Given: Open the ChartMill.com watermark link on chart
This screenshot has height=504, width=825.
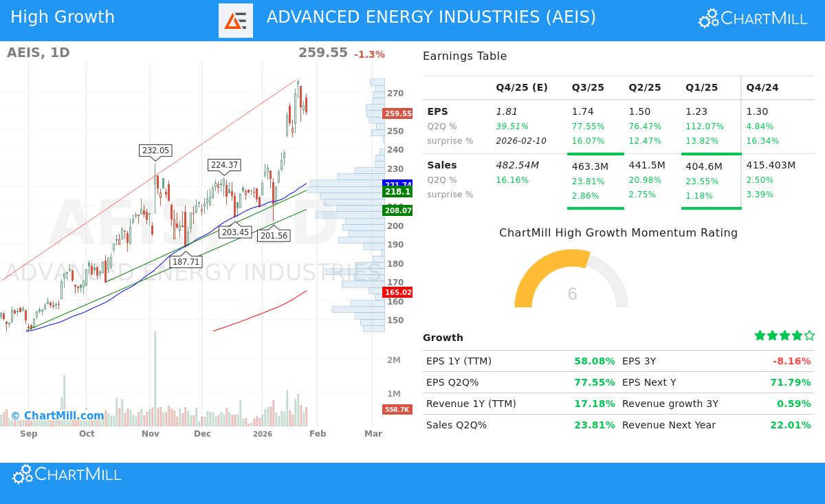Looking at the screenshot, I should (x=58, y=415).
